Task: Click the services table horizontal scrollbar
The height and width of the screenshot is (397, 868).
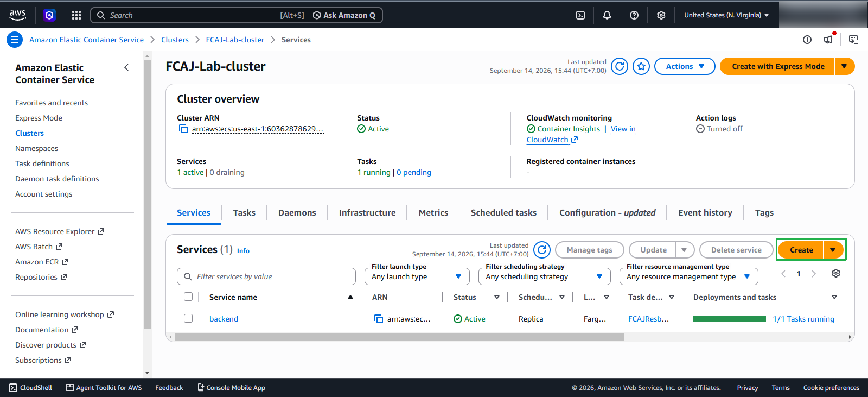Action: [x=400, y=337]
